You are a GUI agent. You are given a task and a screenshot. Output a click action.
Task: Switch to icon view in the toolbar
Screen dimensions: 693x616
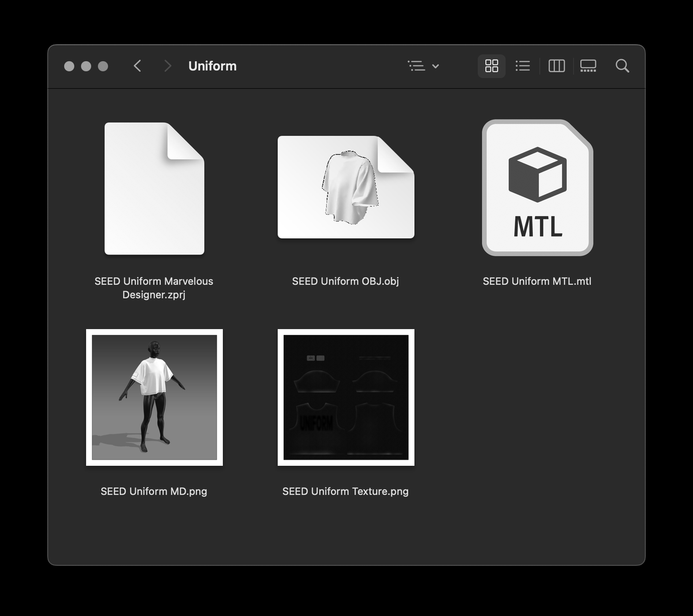tap(491, 66)
